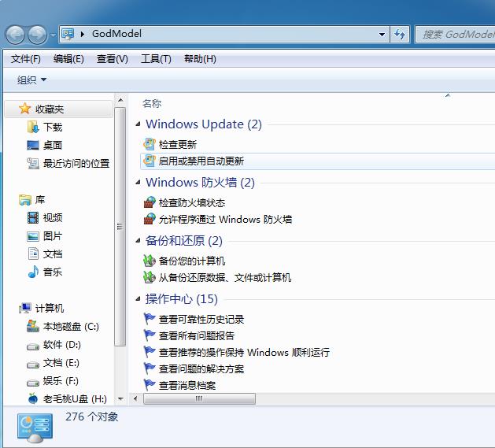Open the 工具(T) menu
Image resolution: width=495 pixels, height=448 pixels.
156,59
